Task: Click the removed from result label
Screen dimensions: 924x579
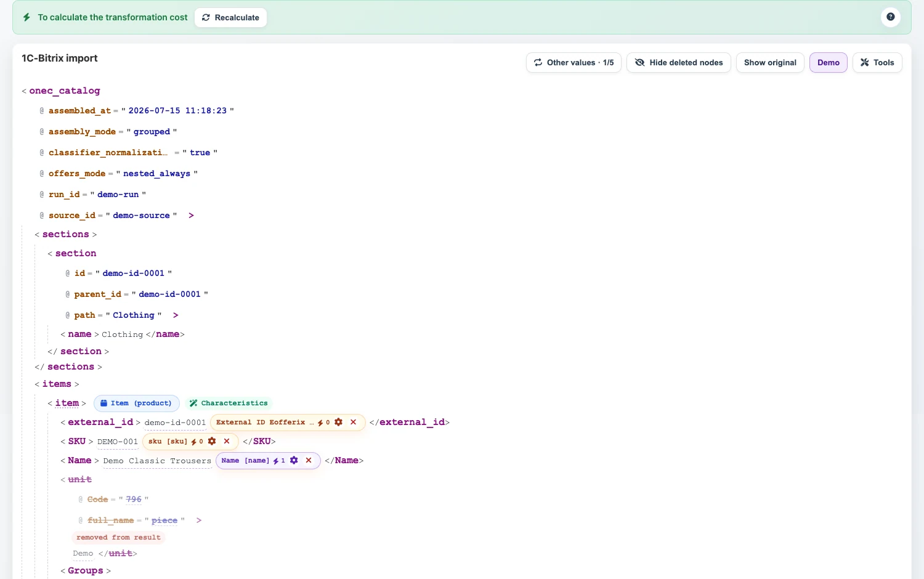Action: tap(118, 537)
